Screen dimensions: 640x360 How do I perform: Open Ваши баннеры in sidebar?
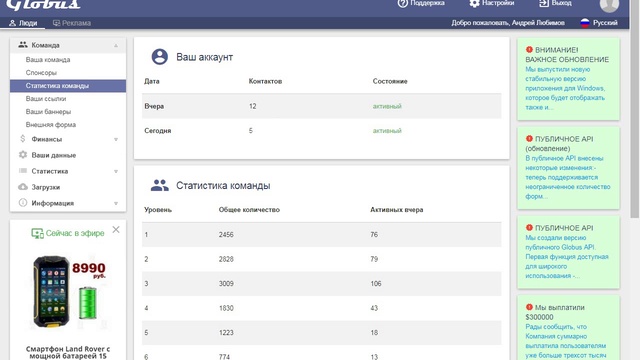coord(48,111)
